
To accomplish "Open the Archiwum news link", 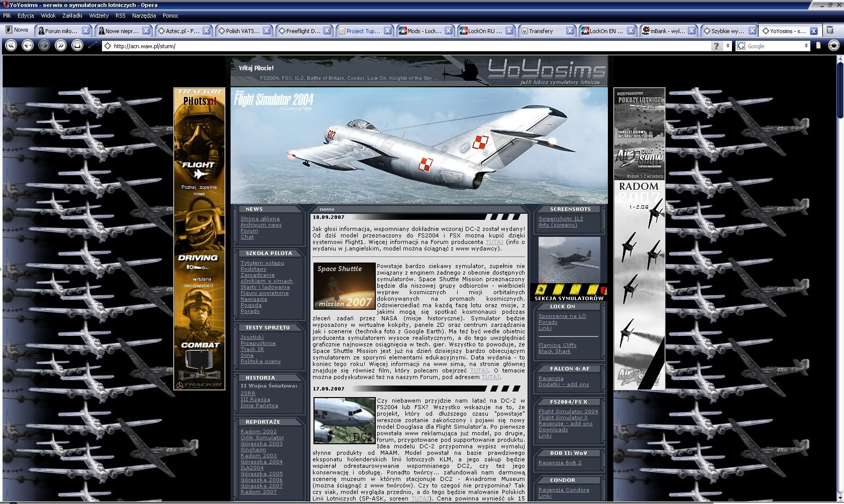I will click(x=261, y=224).
